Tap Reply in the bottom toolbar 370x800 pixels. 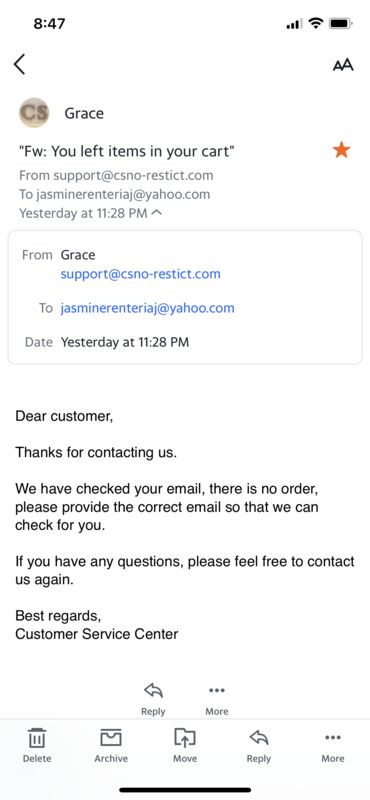pyautogui.click(x=259, y=745)
